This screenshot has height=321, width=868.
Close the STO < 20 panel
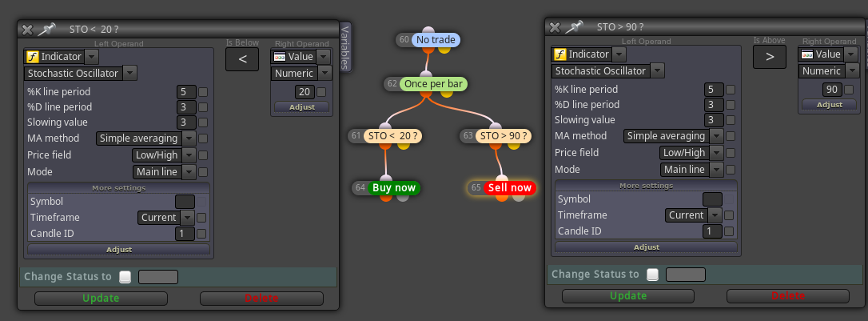[27, 30]
